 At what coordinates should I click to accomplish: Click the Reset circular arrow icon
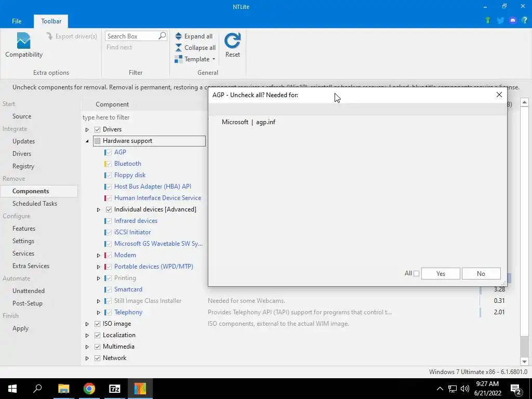tap(232, 41)
